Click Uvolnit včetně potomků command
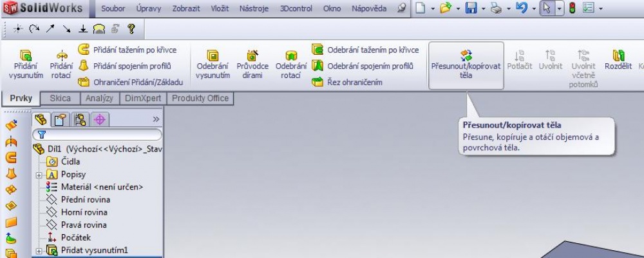 coord(583,69)
